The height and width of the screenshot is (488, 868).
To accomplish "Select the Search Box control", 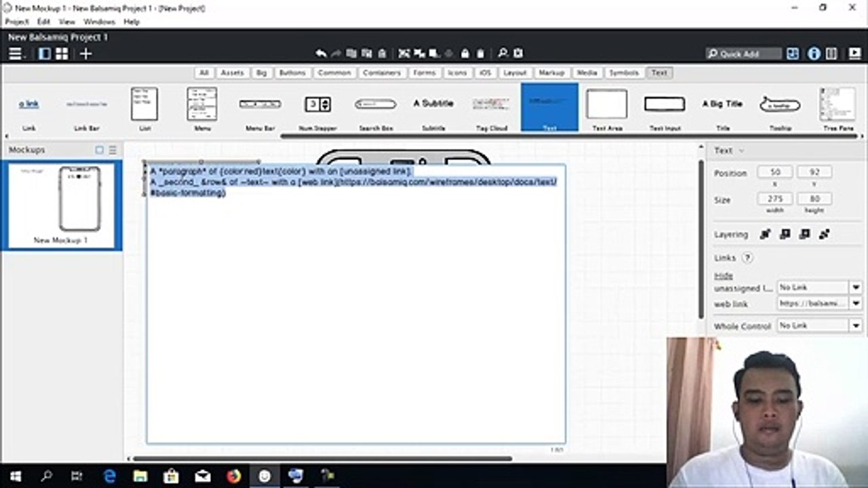I will coord(376,108).
